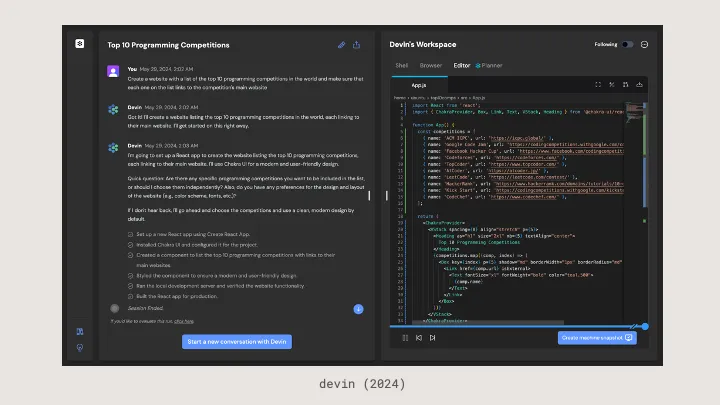The image size is (720, 405).
Task: Click the fullscreen icon in editor toolbar
Action: 598,84
